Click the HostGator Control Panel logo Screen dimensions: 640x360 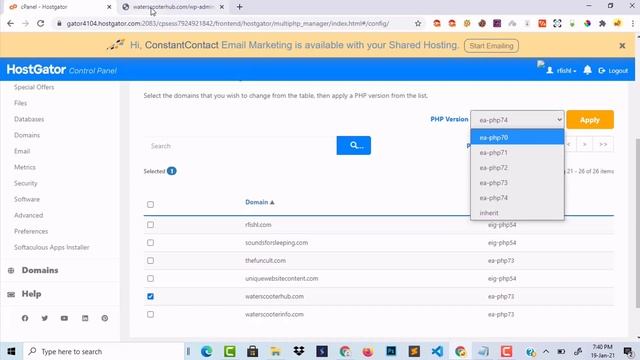pyautogui.click(x=61, y=70)
